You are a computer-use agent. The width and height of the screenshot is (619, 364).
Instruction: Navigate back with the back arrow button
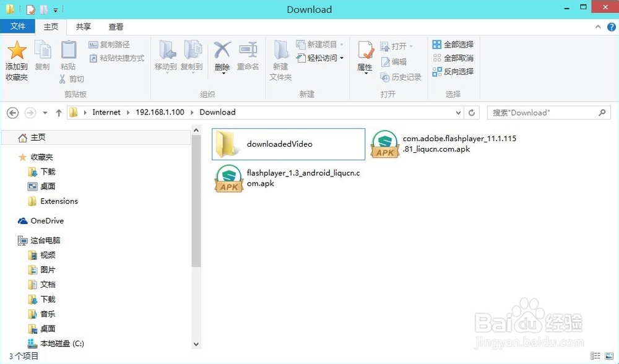[x=12, y=112]
